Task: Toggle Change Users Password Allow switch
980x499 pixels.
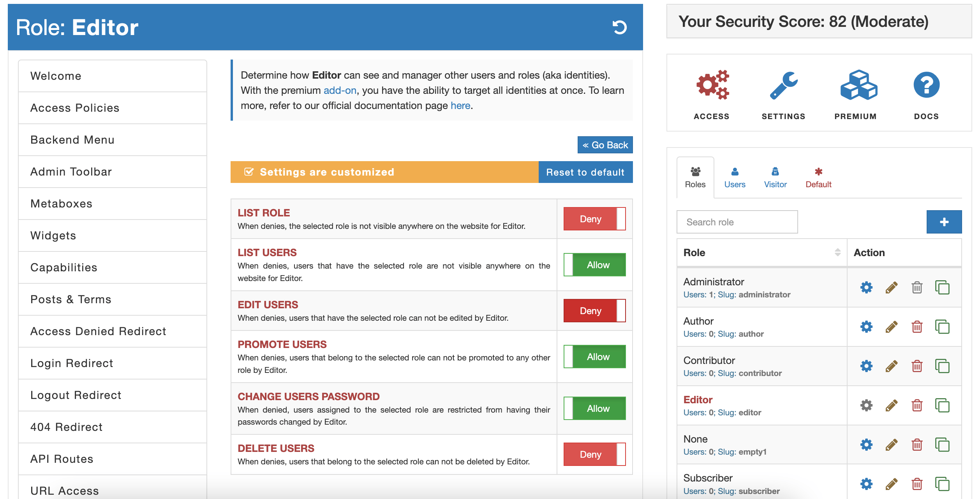Action: [594, 408]
